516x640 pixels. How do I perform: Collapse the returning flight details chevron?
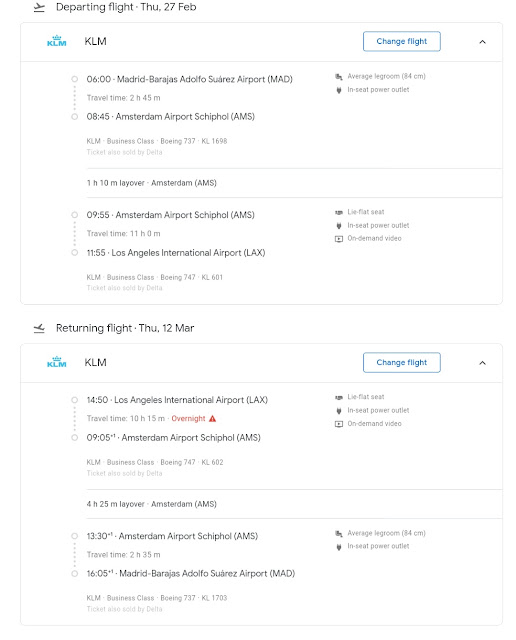click(483, 363)
